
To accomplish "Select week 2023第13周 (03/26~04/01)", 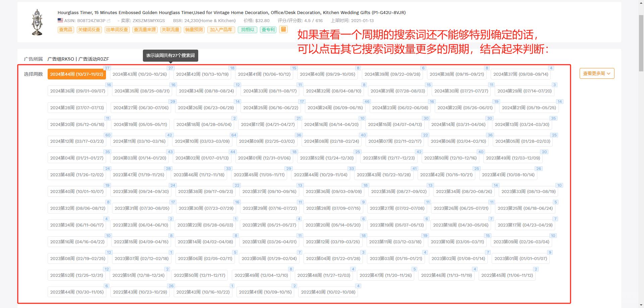I will tap(269, 242).
